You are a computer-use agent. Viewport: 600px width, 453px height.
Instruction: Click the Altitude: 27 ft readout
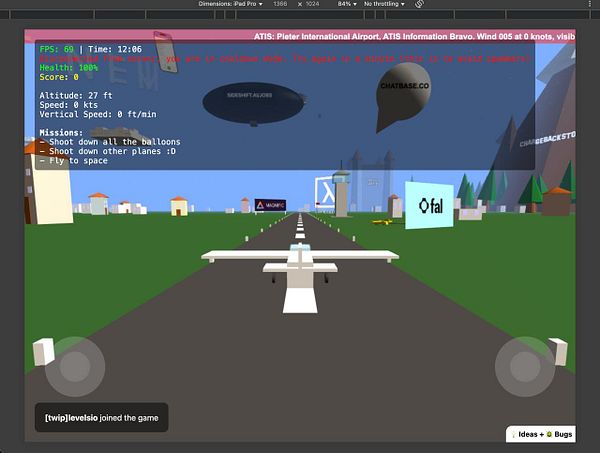pos(76,96)
